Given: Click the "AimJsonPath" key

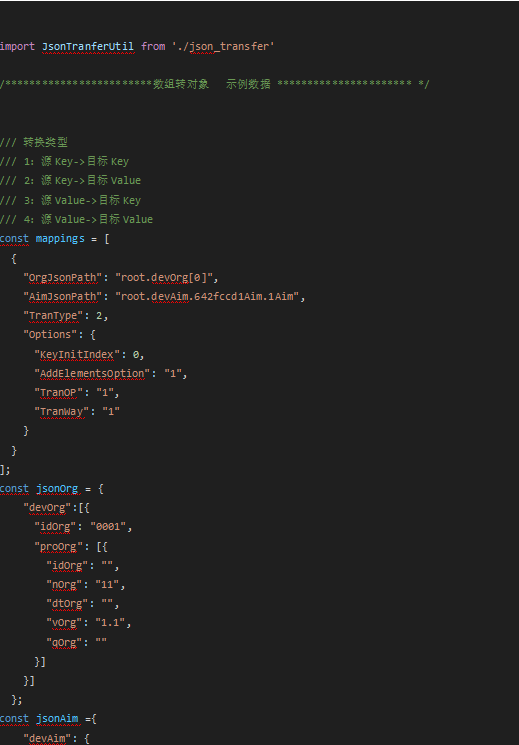Looking at the screenshot, I should (63, 296).
